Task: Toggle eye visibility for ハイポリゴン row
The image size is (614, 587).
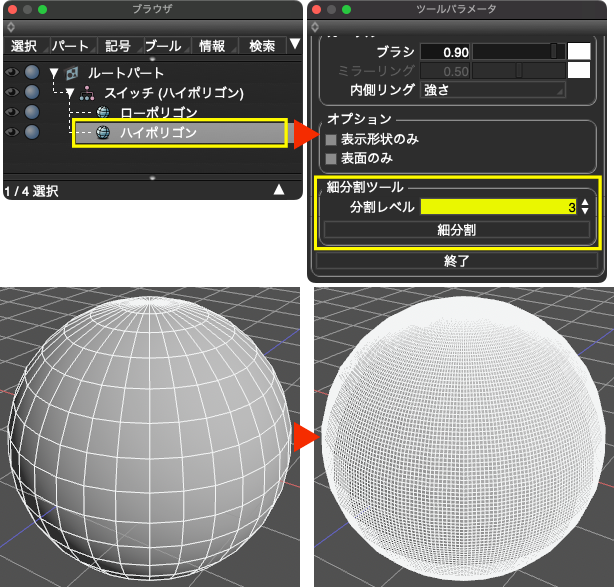Action: tap(12, 132)
